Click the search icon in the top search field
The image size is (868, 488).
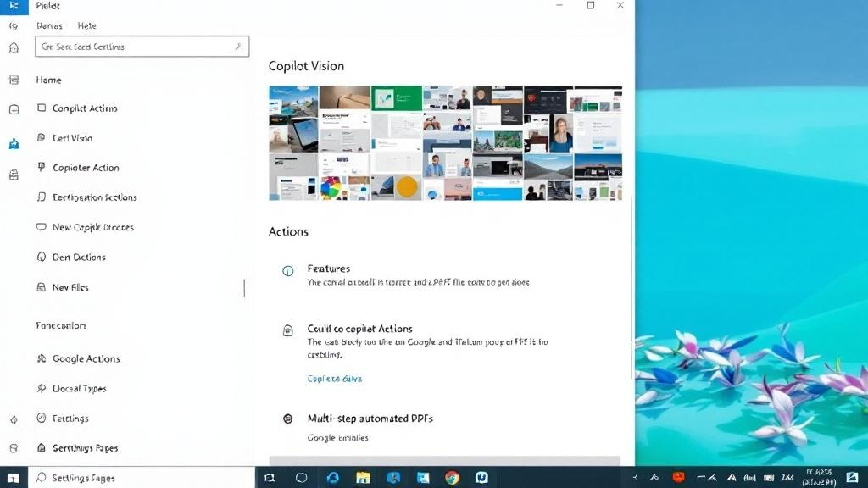click(238, 47)
